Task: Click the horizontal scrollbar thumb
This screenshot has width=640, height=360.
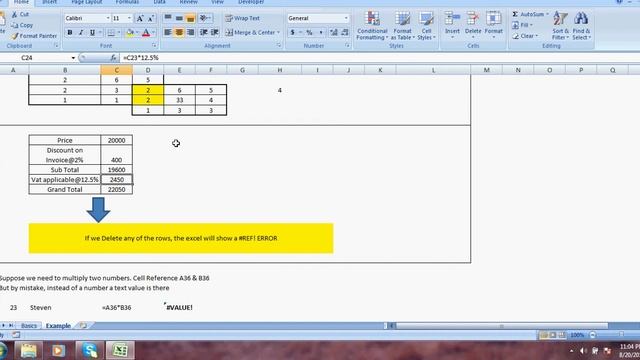Action: coord(502,326)
